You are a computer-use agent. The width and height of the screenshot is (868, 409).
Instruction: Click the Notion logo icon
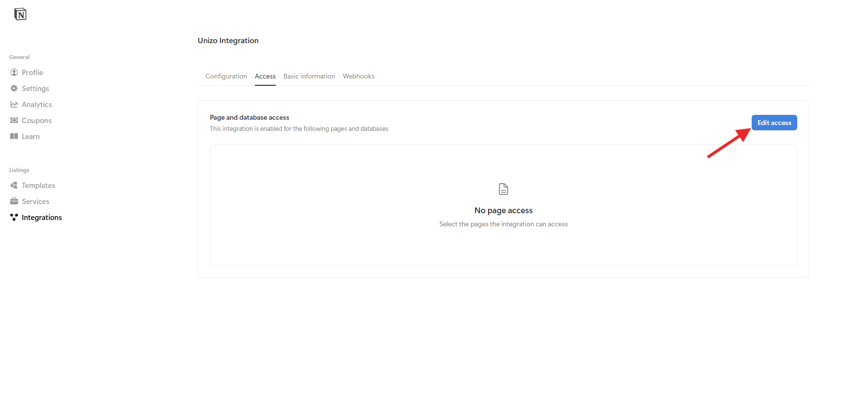(20, 14)
